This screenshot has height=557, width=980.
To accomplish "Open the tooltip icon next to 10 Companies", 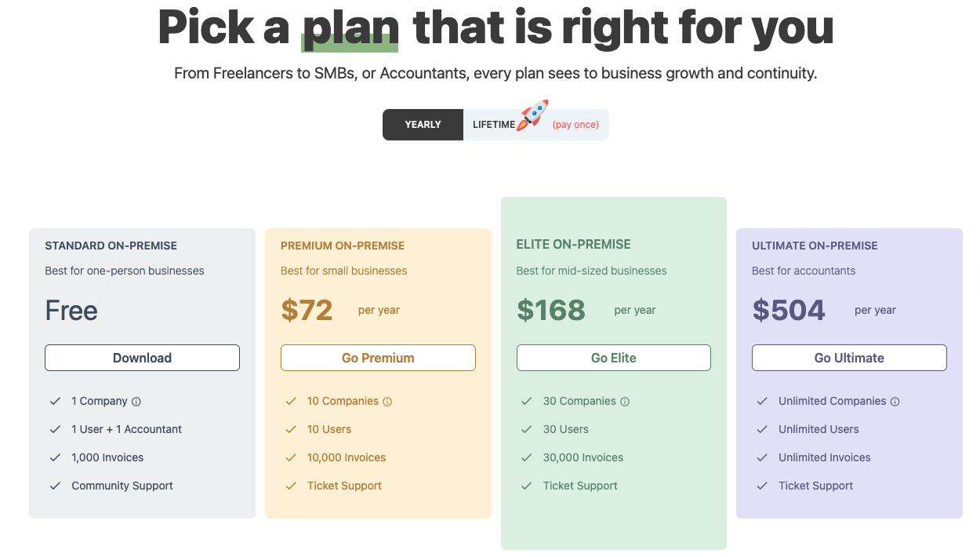I will tap(387, 401).
